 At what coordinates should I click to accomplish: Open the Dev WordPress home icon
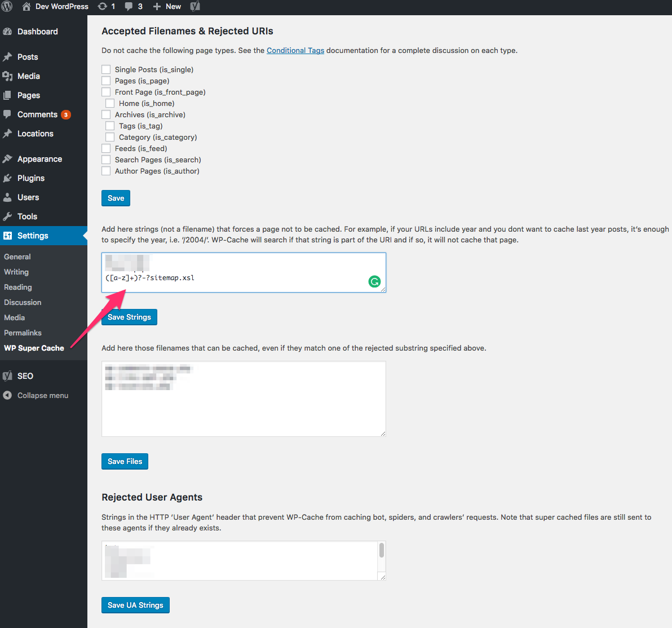pos(26,6)
